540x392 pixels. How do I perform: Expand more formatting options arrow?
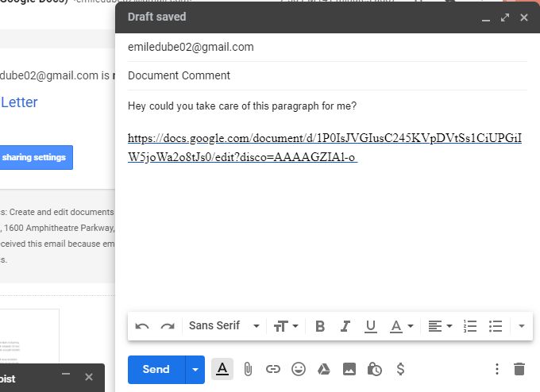(522, 326)
